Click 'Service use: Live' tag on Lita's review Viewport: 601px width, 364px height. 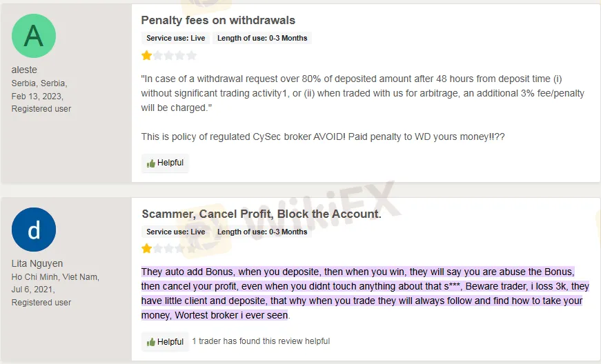click(x=175, y=232)
